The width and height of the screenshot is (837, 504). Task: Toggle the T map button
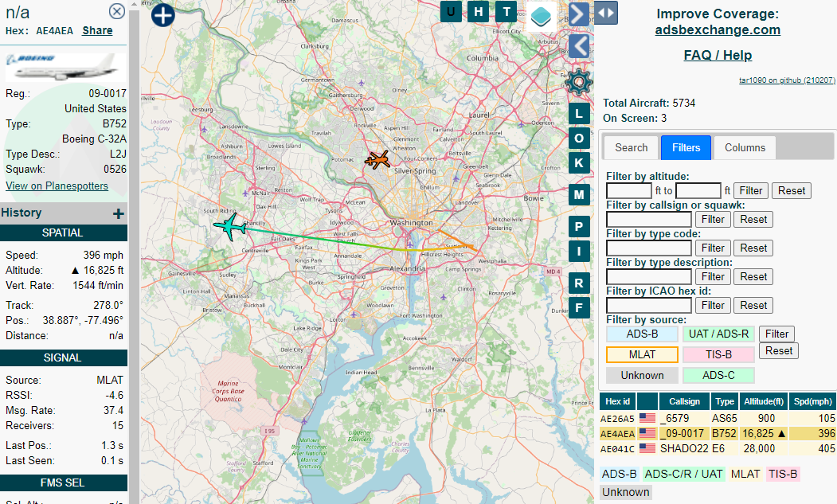click(507, 11)
